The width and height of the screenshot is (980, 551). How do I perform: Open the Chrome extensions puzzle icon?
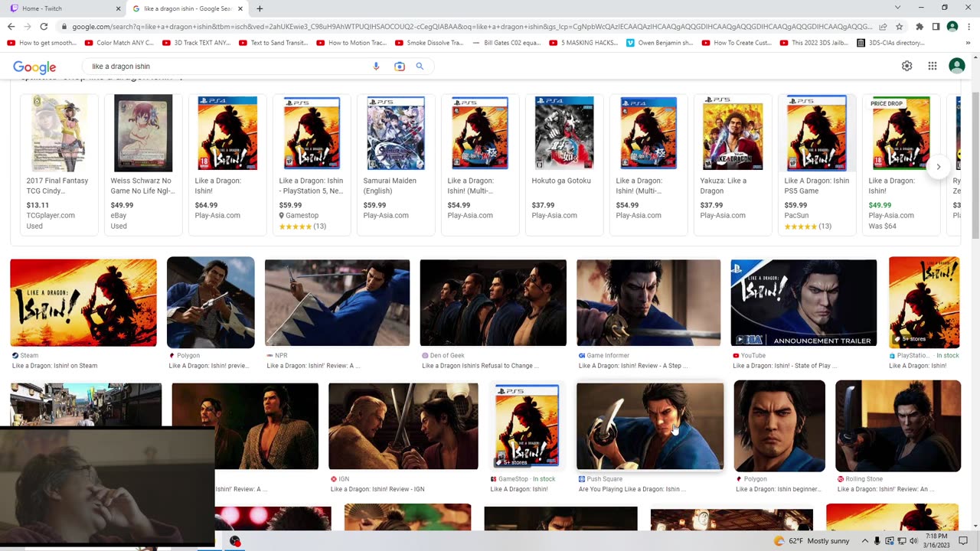(920, 27)
